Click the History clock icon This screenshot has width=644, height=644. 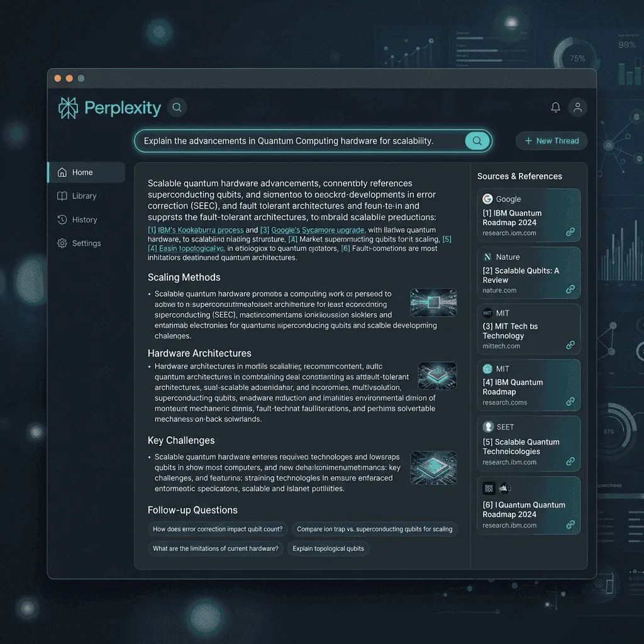[62, 219]
